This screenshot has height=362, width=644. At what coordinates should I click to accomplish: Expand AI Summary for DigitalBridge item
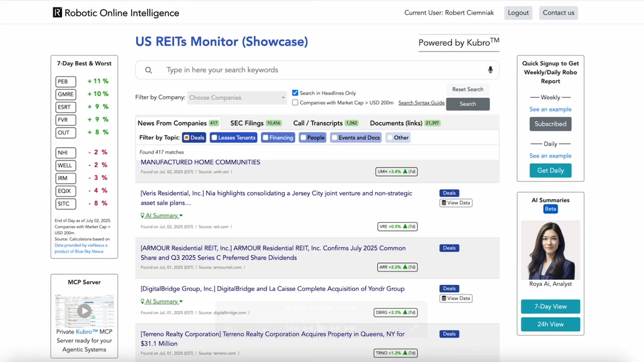click(162, 302)
